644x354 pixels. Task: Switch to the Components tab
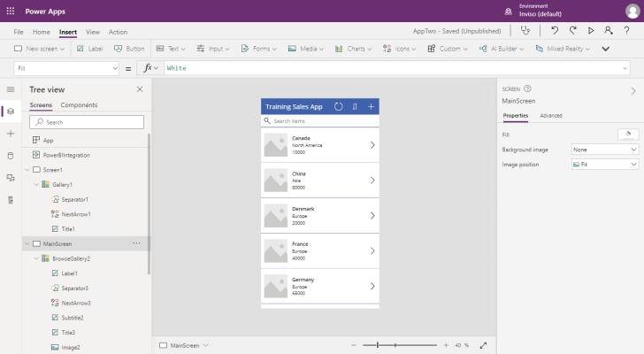coord(79,105)
